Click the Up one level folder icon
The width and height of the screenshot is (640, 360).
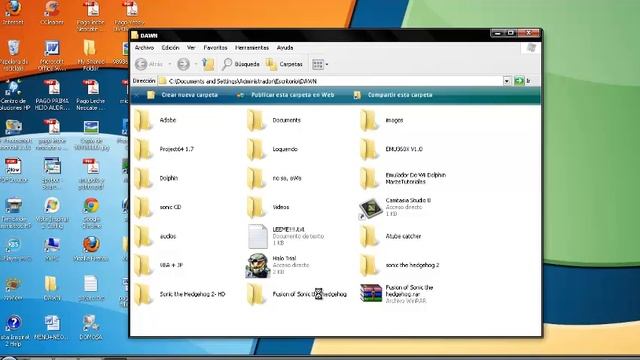(208, 64)
